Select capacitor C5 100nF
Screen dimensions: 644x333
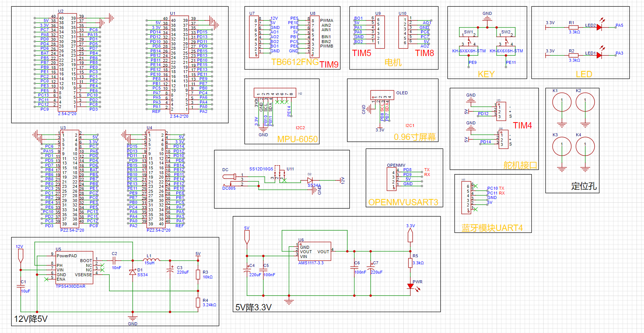(263, 270)
